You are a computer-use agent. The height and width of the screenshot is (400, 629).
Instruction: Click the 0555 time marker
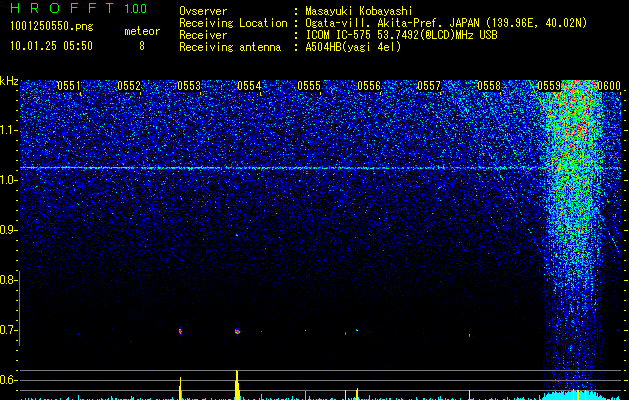tap(309, 86)
